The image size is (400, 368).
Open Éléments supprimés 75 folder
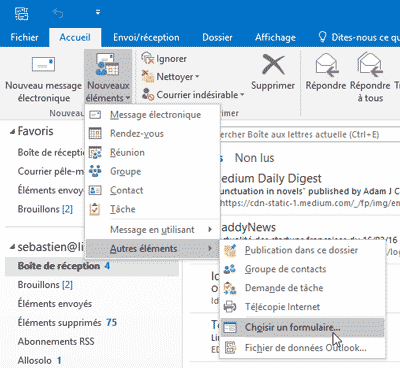click(67, 323)
